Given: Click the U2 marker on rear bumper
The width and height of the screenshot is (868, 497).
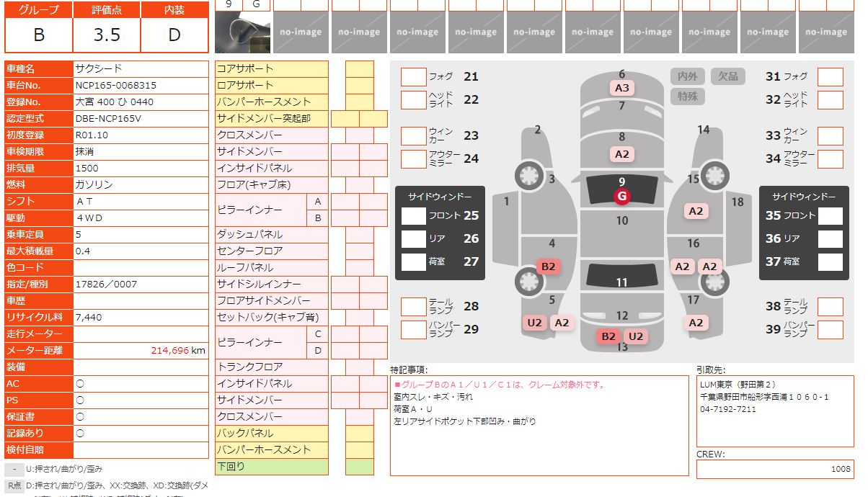Looking at the screenshot, I should [635, 336].
